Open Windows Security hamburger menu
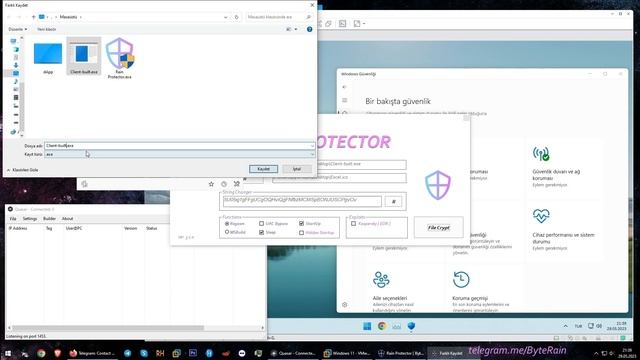 tap(344, 100)
